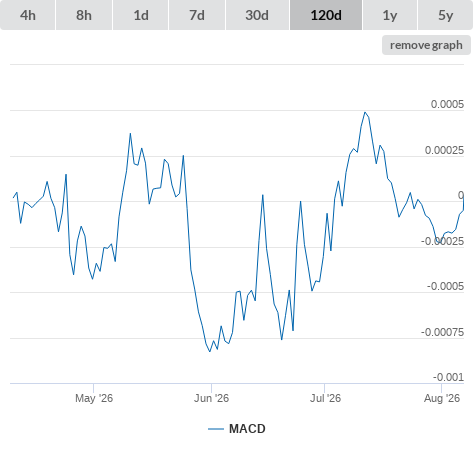This screenshot has height=455, width=474.
Task: Click the active 120d range tab
Action: pyautogui.click(x=326, y=15)
